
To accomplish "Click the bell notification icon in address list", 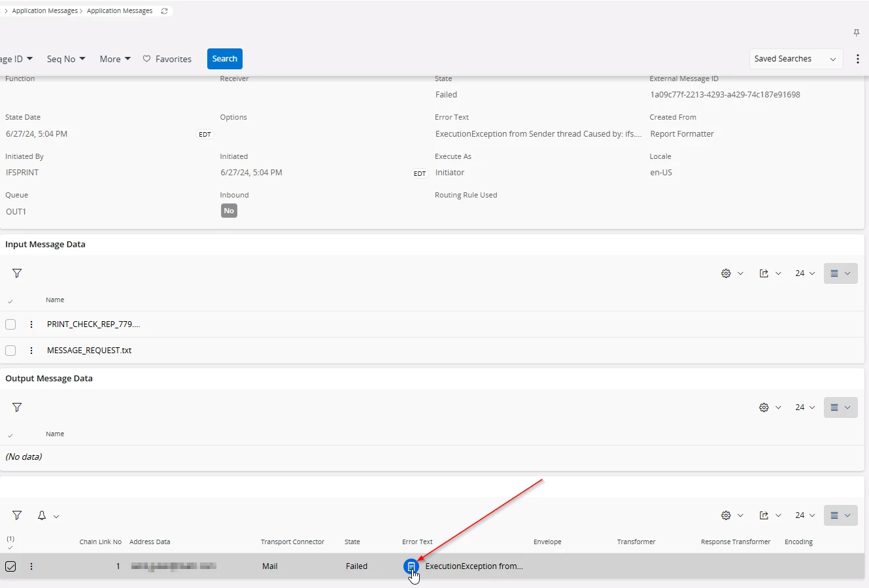I will tap(42, 515).
